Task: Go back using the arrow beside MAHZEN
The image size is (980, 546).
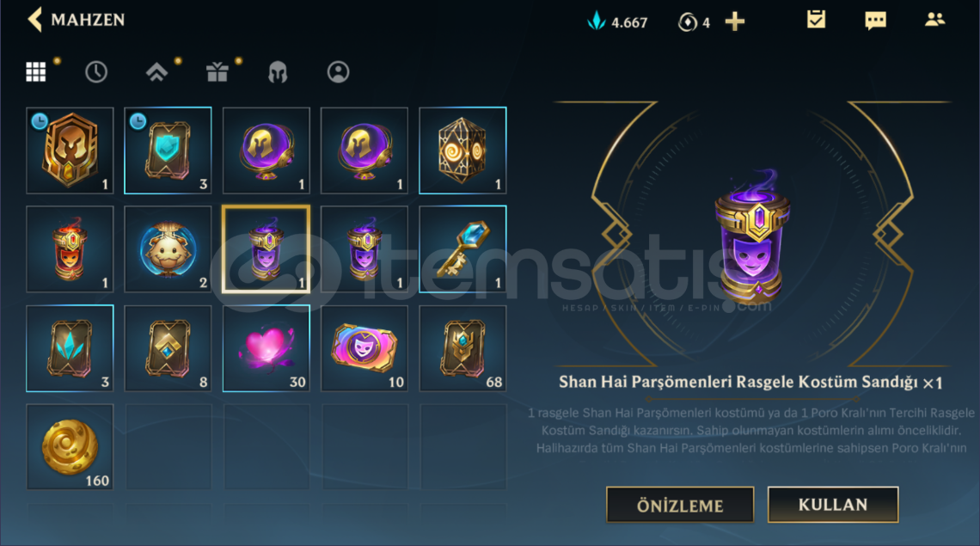Action: (35, 20)
